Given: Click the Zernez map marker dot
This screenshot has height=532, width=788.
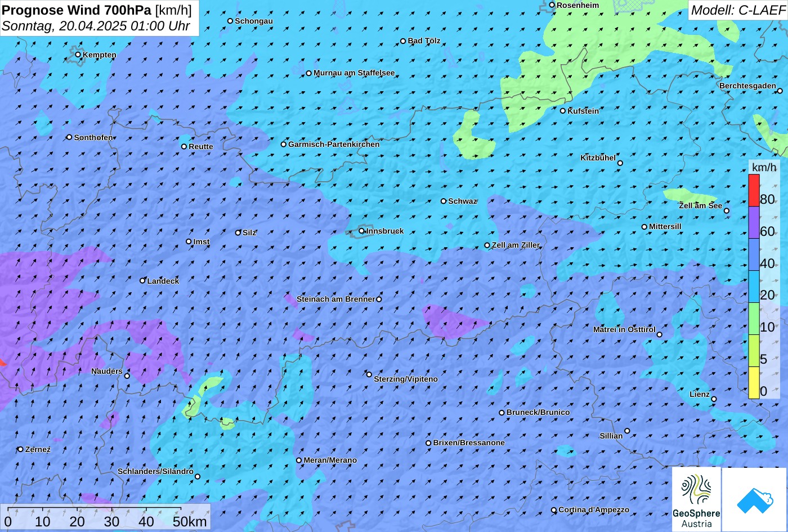Looking at the screenshot, I should tap(21, 449).
